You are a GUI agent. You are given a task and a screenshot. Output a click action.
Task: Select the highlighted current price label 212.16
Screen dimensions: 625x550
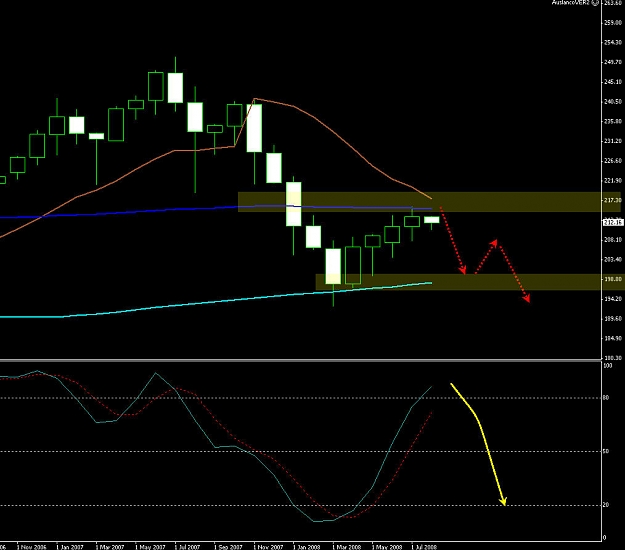pyautogui.click(x=613, y=222)
